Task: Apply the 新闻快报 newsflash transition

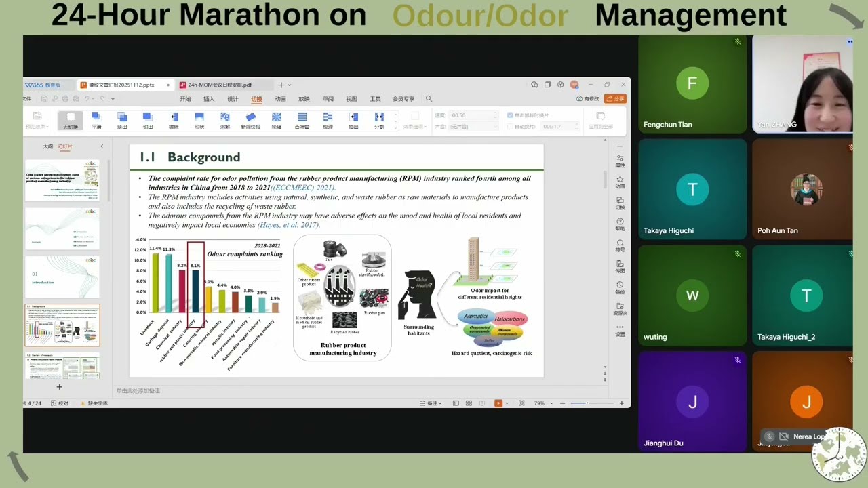Action: 251,121
